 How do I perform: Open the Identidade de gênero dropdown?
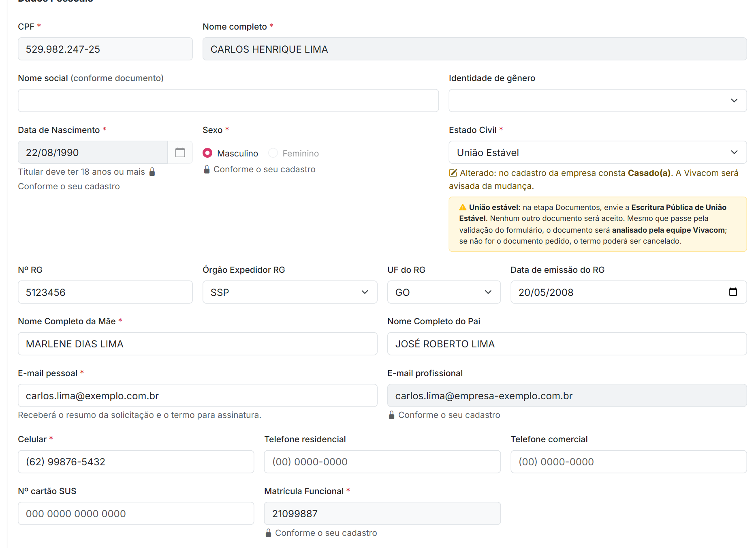(598, 101)
